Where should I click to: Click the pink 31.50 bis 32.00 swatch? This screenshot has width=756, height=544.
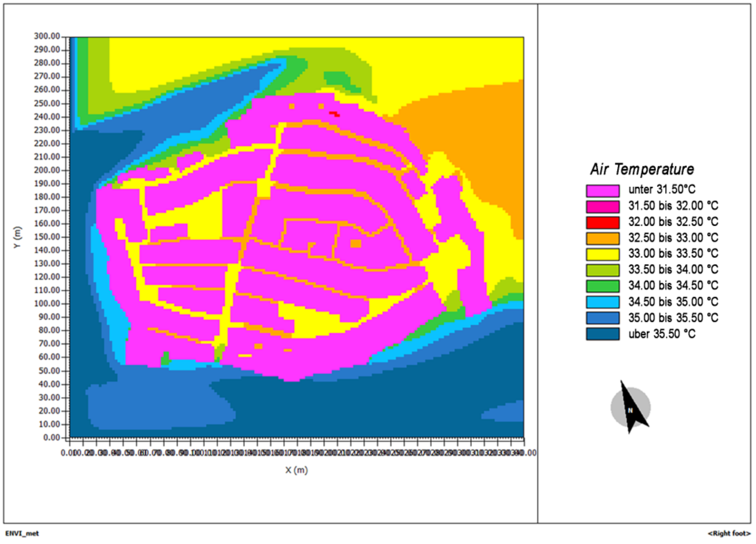[603, 207]
